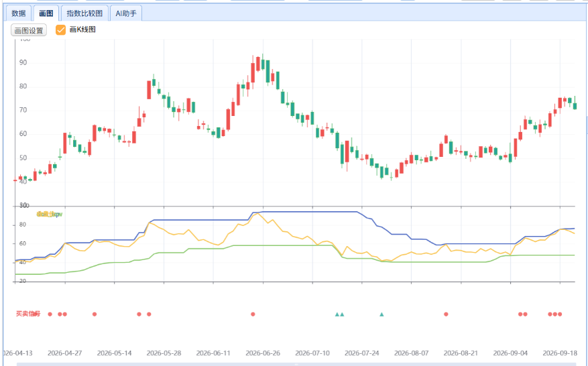The image size is (588, 366).
Task: Click the red signal dot near 2026-08-21
Action: coord(446,314)
